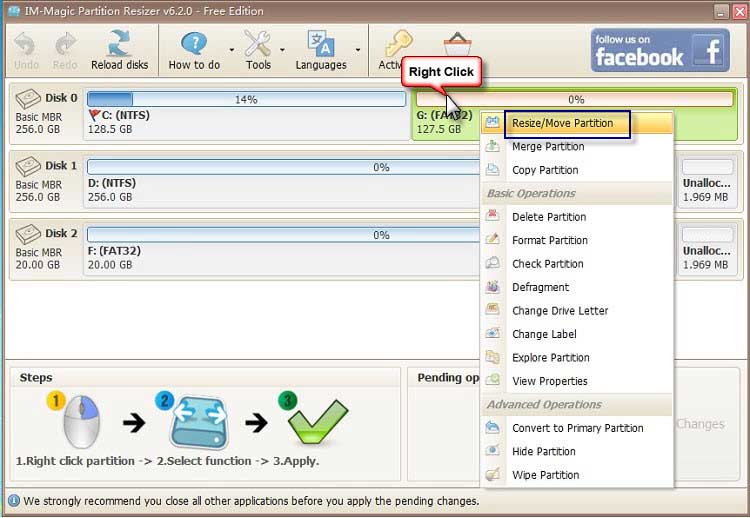Choose Merge Partition from context menu
The image size is (750, 518).
tap(577, 146)
